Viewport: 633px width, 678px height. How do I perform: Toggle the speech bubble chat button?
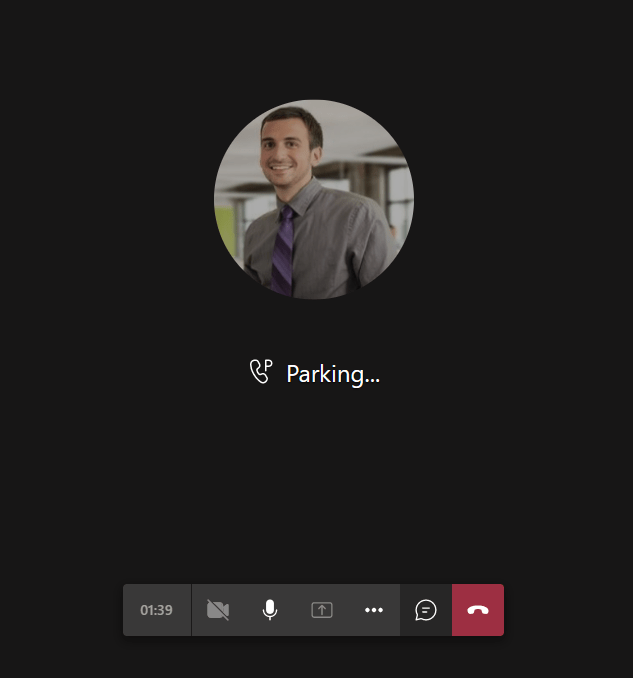[426, 610]
